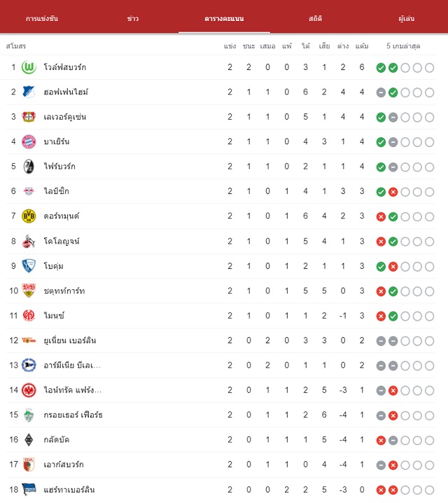Click the Bayern Munich logo
This screenshot has width=448, height=503.
point(29,142)
